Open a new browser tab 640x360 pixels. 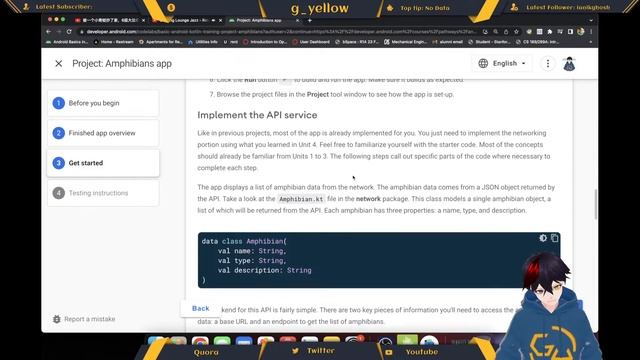pos(310,20)
